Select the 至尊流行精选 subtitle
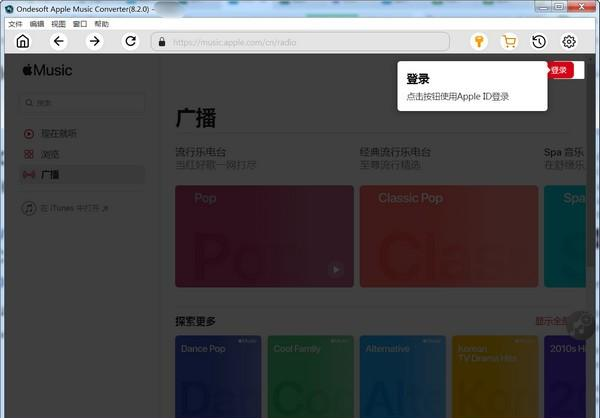This screenshot has width=600, height=418. pos(390,165)
